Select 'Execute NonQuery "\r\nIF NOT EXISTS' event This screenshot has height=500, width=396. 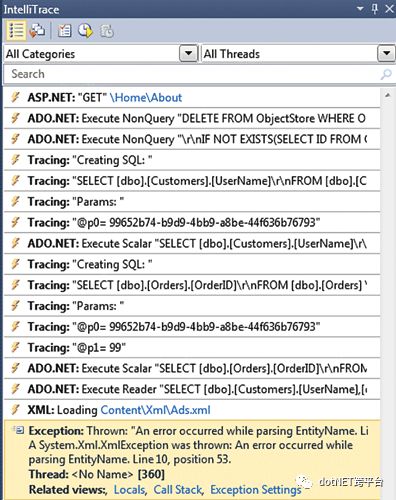tap(192, 139)
